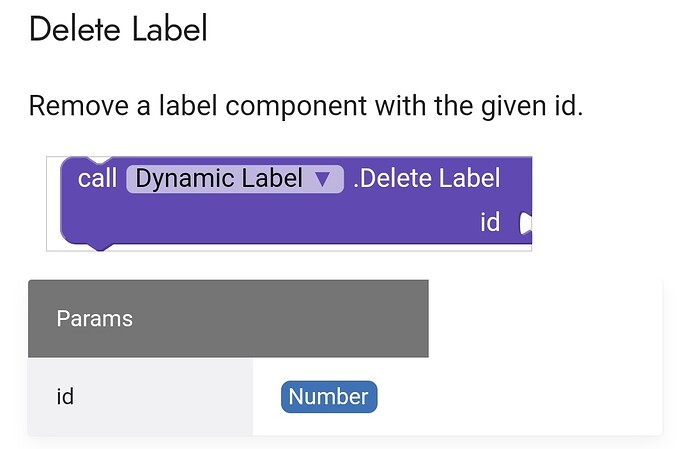Viewport: 690px width, 449px height.
Task: Click the Params table header
Action: (x=95, y=318)
